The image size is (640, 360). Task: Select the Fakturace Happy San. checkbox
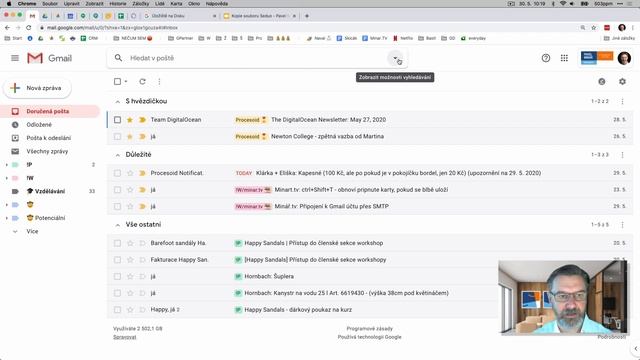pos(118,260)
